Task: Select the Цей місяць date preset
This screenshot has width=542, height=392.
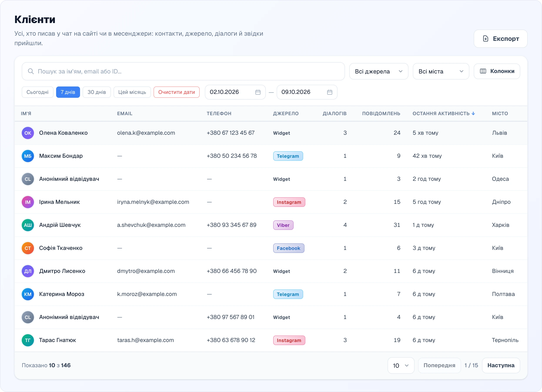Action: (132, 92)
